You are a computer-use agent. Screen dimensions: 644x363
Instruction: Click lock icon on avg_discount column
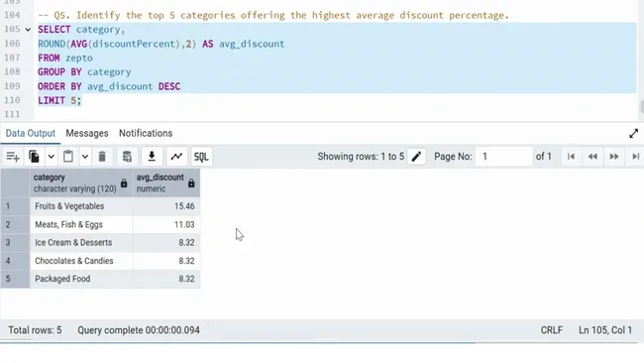[x=191, y=183]
